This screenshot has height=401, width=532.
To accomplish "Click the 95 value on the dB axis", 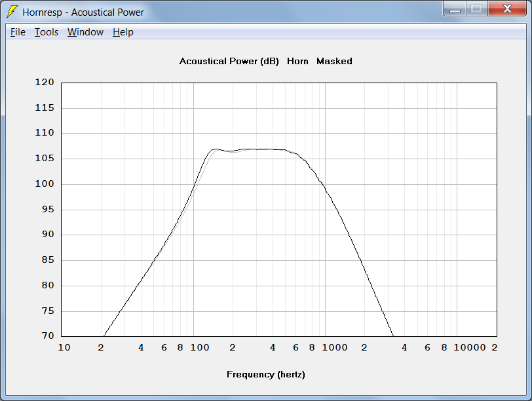I will pyautogui.click(x=48, y=209).
